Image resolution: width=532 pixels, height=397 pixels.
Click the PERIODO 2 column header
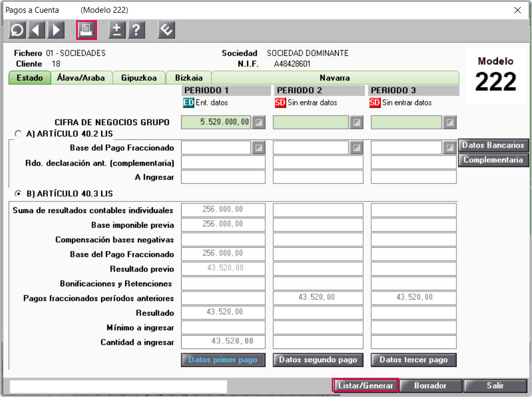coord(320,91)
